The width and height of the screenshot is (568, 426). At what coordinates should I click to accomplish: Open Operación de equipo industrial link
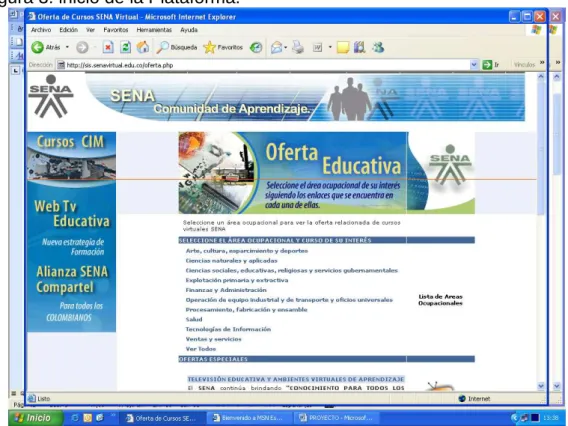289,300
